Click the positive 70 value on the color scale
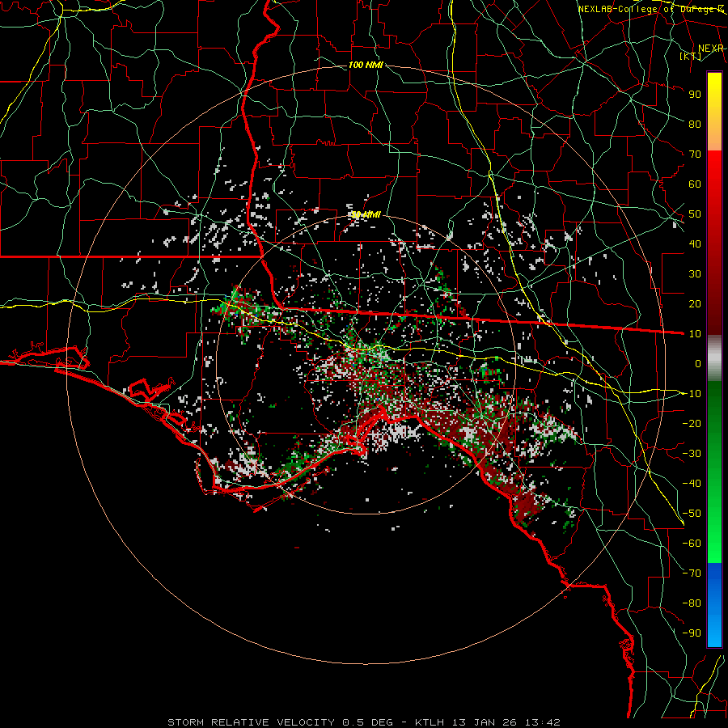728x728 pixels. tap(695, 154)
